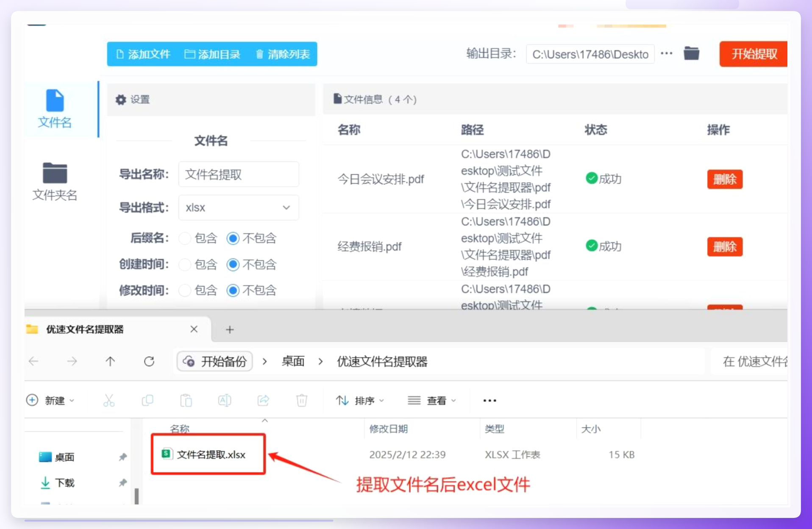Viewport: 812px width, 529px height.
Task: Open the 新建 dropdown menu
Action: (51, 400)
